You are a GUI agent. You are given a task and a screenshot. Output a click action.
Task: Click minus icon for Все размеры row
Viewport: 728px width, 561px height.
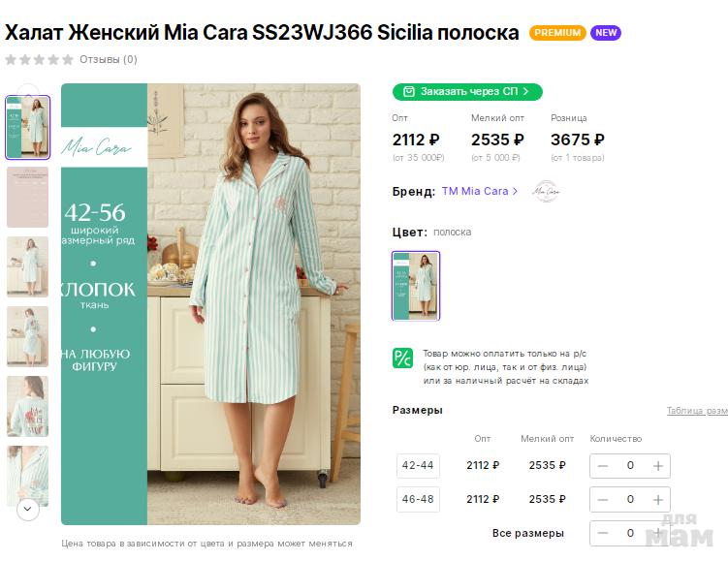coord(603,534)
